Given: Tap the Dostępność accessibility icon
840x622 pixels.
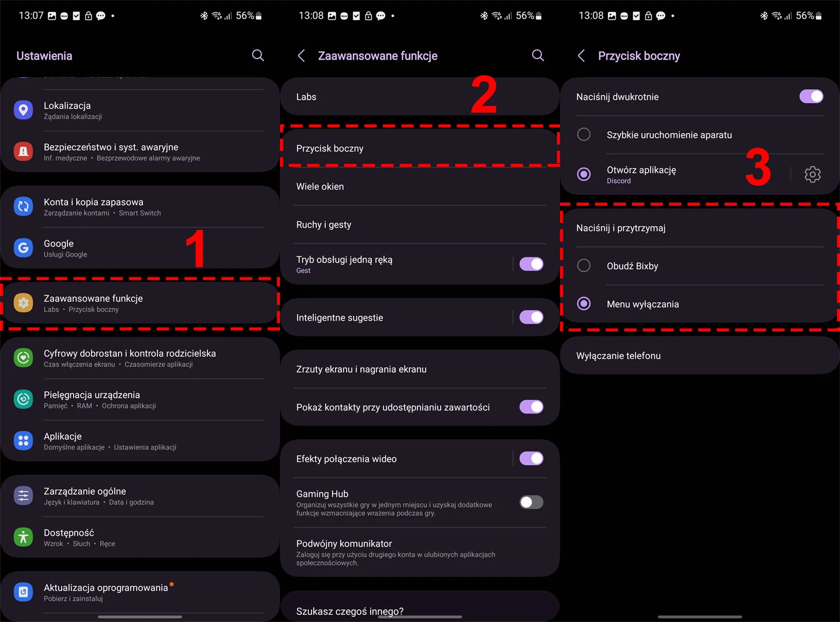Looking at the screenshot, I should [x=23, y=537].
